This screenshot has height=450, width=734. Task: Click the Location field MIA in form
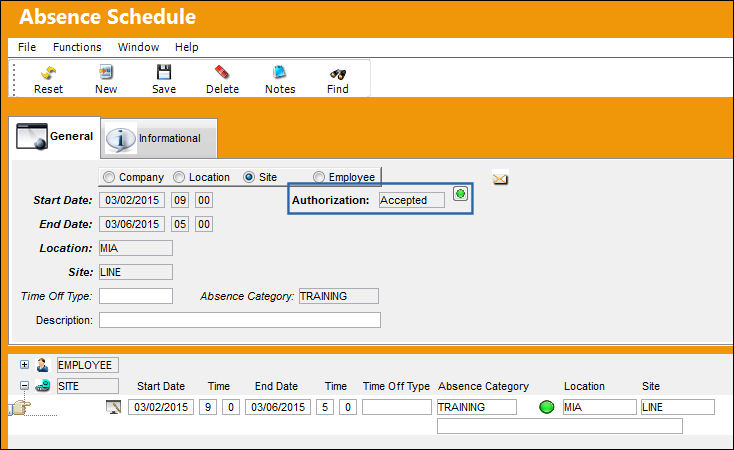coord(136,248)
